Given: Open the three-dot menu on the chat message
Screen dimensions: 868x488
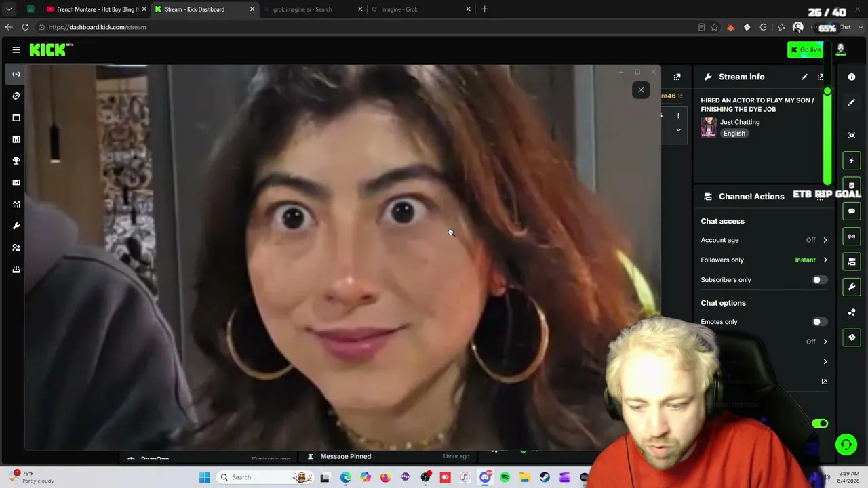Looking at the screenshot, I should point(678,116).
